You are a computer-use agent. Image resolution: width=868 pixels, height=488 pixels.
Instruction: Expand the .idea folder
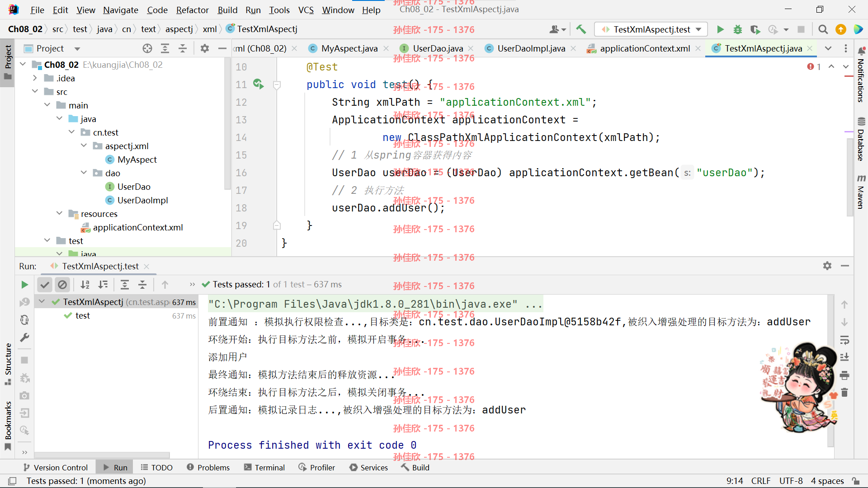[35, 78]
